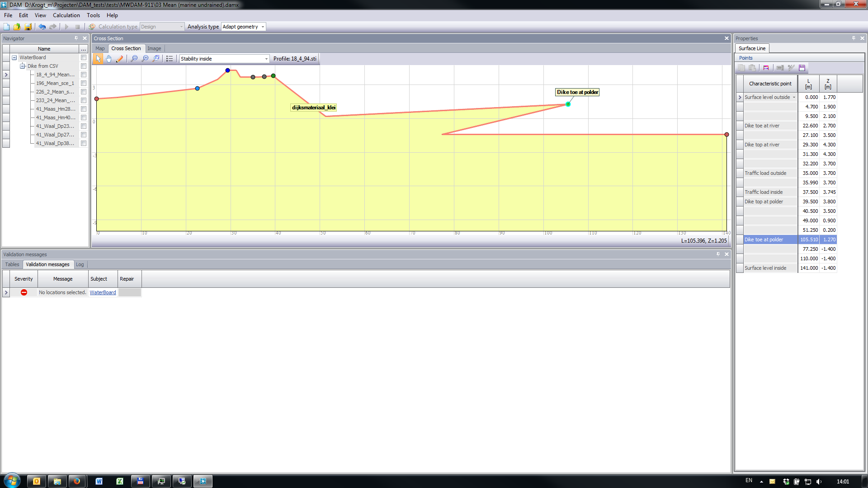Activate the pencil edit tool
Viewport: 868px width, 488px height.
click(x=119, y=59)
